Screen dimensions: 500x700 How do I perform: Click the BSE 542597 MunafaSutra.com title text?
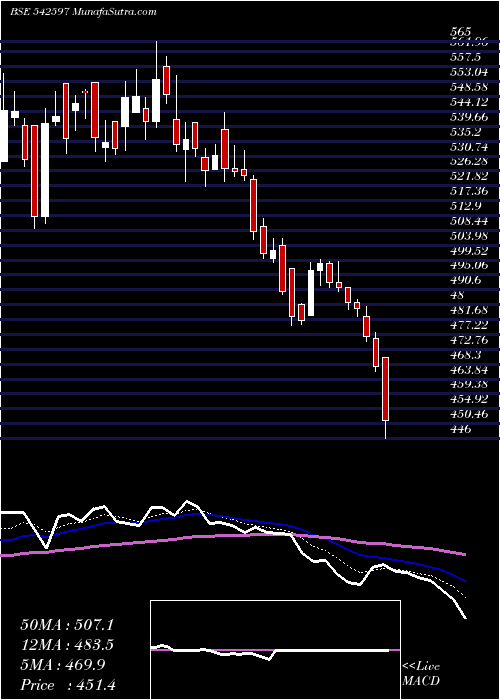click(x=83, y=12)
